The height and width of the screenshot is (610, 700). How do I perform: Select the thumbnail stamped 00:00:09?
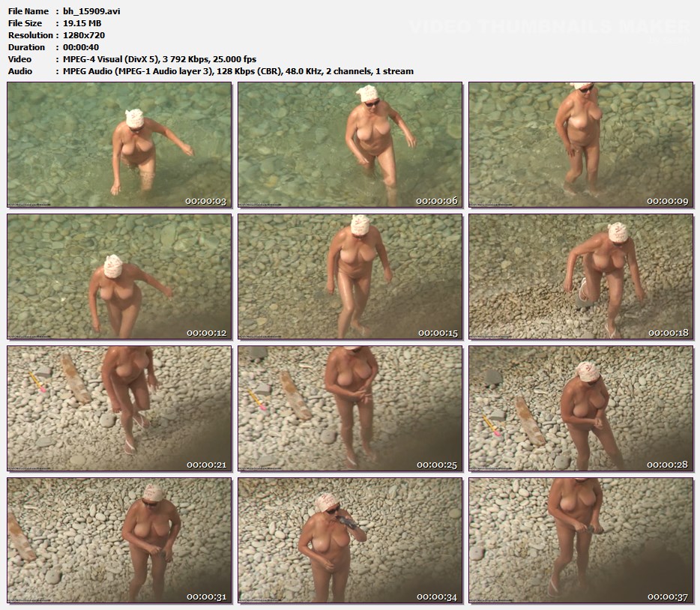(x=581, y=145)
